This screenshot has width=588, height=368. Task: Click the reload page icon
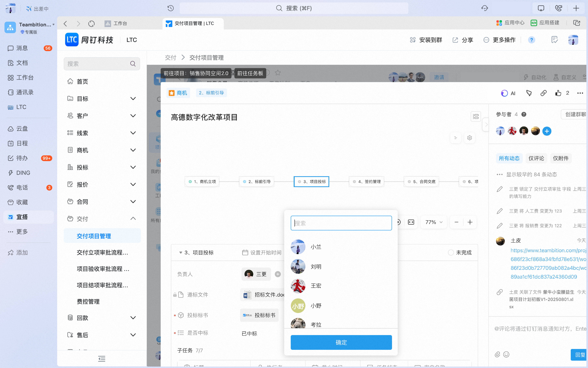click(91, 23)
